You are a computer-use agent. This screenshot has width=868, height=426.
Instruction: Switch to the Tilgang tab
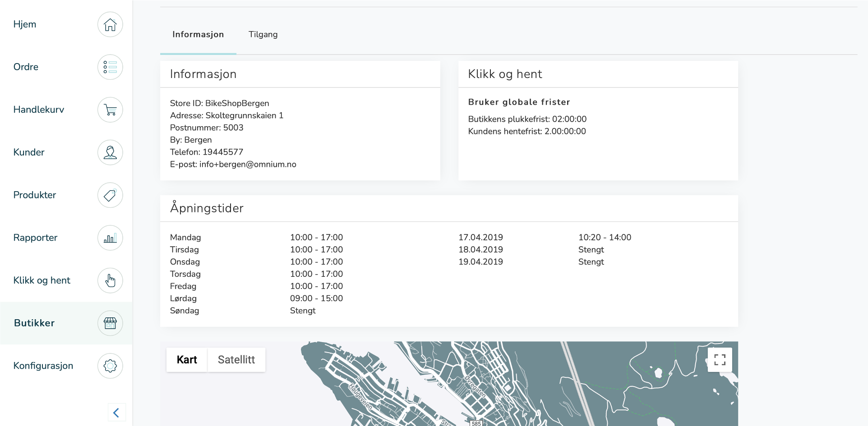click(x=263, y=35)
